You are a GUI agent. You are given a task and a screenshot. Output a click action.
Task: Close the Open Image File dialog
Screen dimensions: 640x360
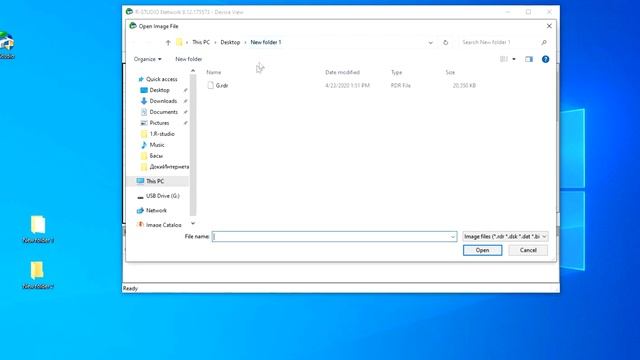click(549, 26)
